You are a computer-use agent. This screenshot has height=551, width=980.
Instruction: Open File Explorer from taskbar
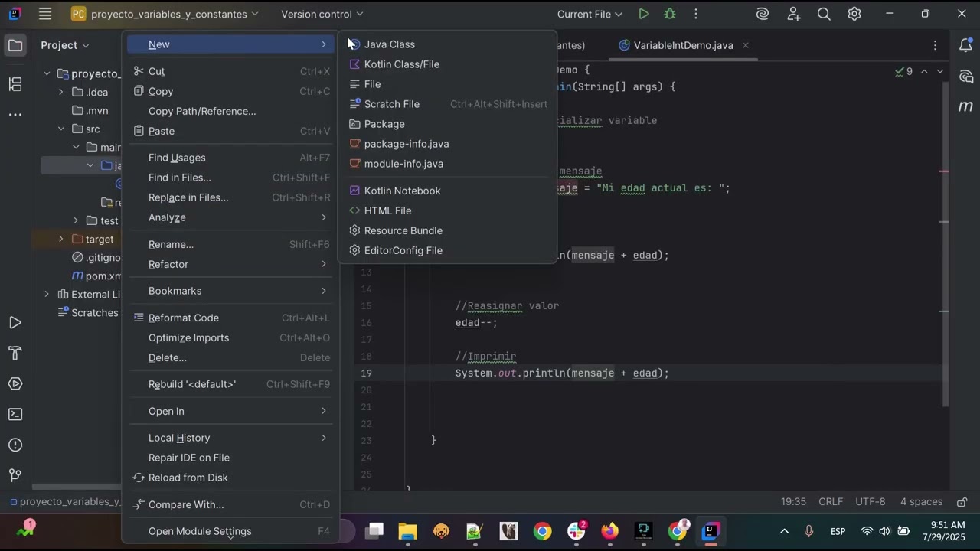click(407, 531)
